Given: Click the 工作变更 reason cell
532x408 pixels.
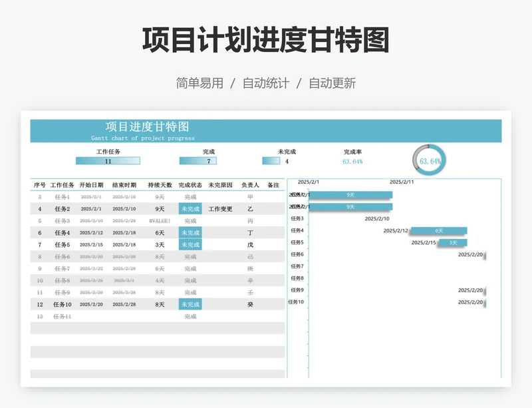Looking at the screenshot, I should pyautogui.click(x=220, y=209).
